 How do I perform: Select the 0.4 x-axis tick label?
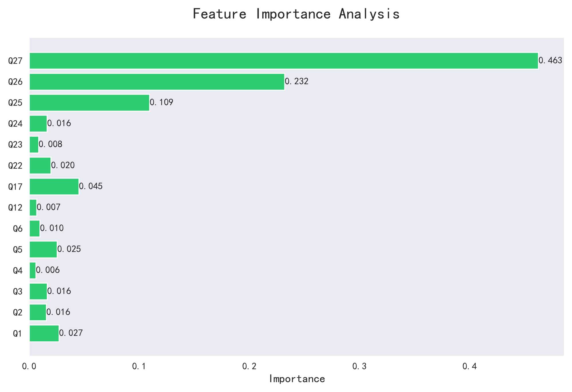[x=470, y=367]
